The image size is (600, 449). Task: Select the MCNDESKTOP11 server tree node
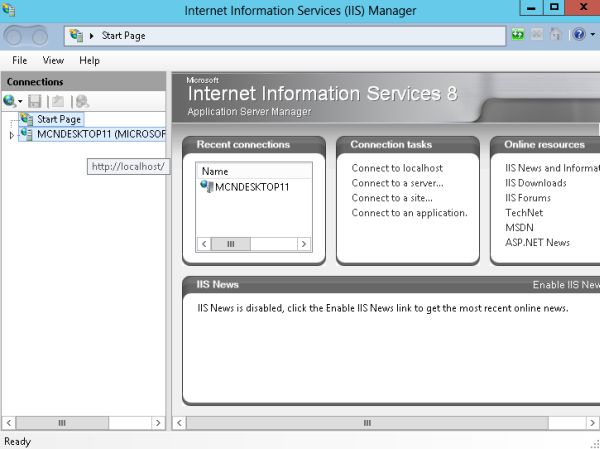click(101, 134)
